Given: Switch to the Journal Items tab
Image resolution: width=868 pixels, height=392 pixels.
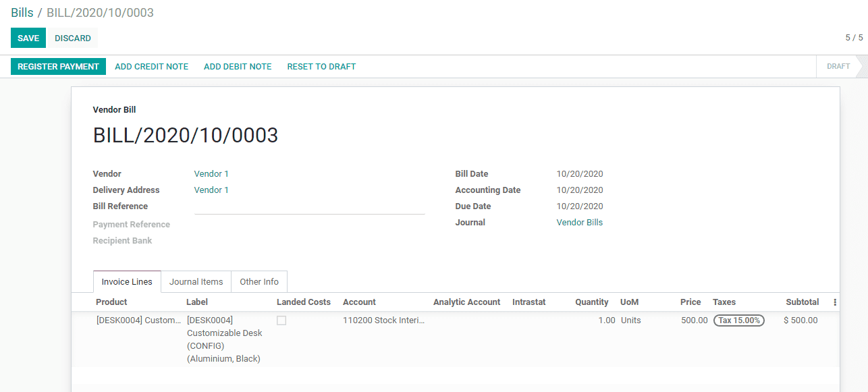Looking at the screenshot, I should point(196,281).
